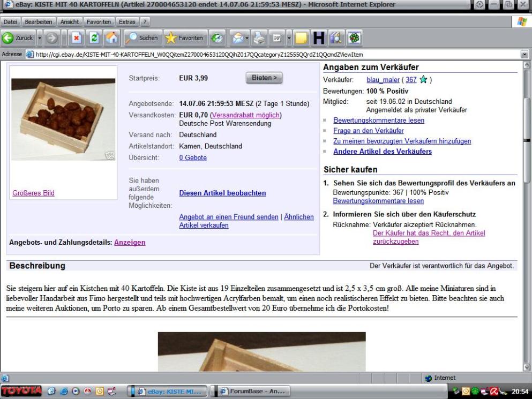Open Andere Artikel des Verkäufers
Viewport: 532px width, 399px height.
coord(383,152)
